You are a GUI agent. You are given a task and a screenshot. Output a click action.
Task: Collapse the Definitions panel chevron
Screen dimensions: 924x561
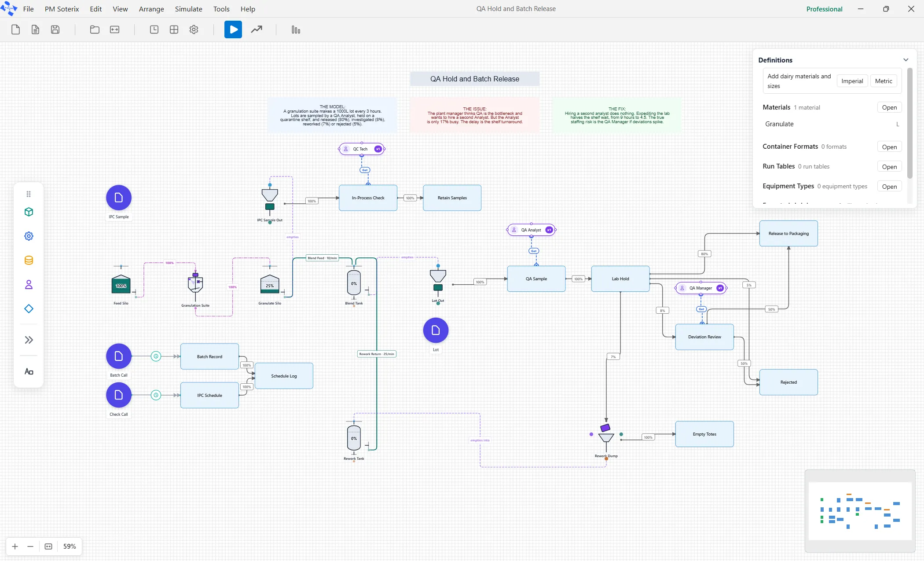(906, 60)
